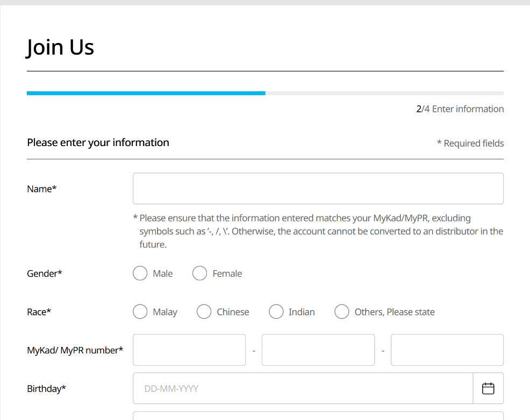The width and height of the screenshot is (530, 420).
Task: Open the Birthday calendar picker icon
Action: [x=488, y=388]
